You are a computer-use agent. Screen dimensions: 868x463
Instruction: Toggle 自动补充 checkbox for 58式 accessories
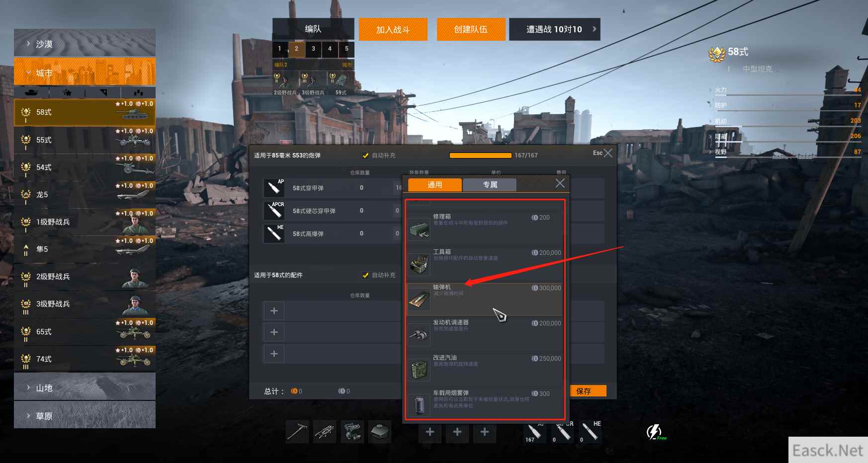(x=366, y=275)
